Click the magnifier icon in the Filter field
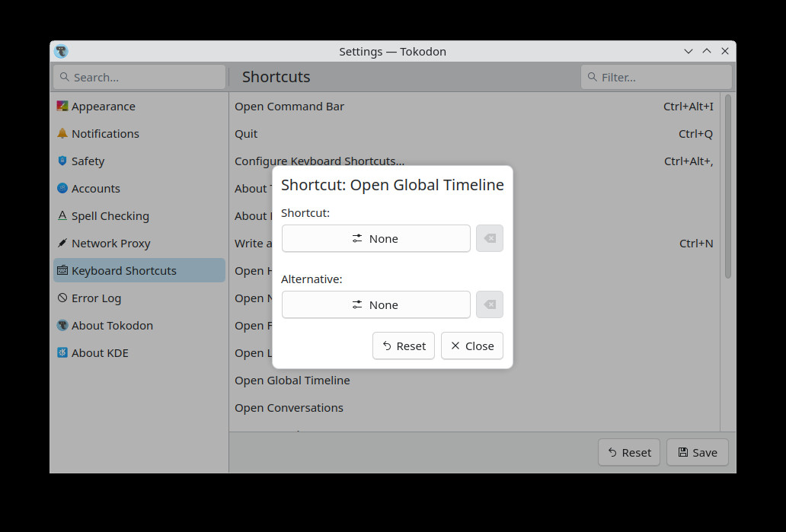Screen dimensions: 786x532 (592, 77)
